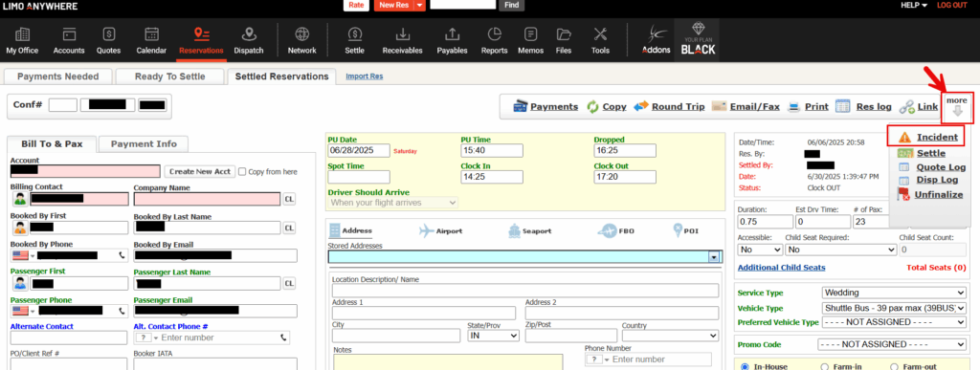This screenshot has width=980, height=370.
Task: Open My Office section
Action: click(x=22, y=40)
